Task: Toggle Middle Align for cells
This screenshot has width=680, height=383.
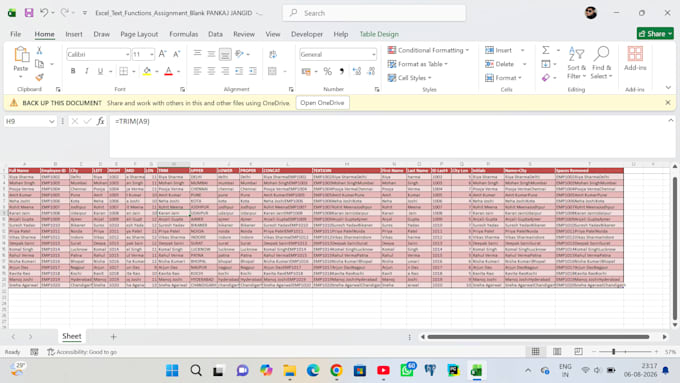Action: [x=211, y=54]
